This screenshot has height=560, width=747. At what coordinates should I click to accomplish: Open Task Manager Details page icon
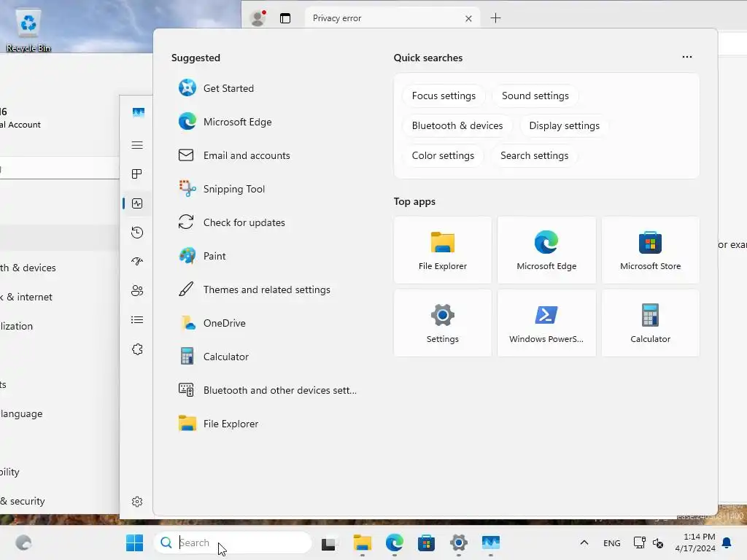[x=137, y=319]
